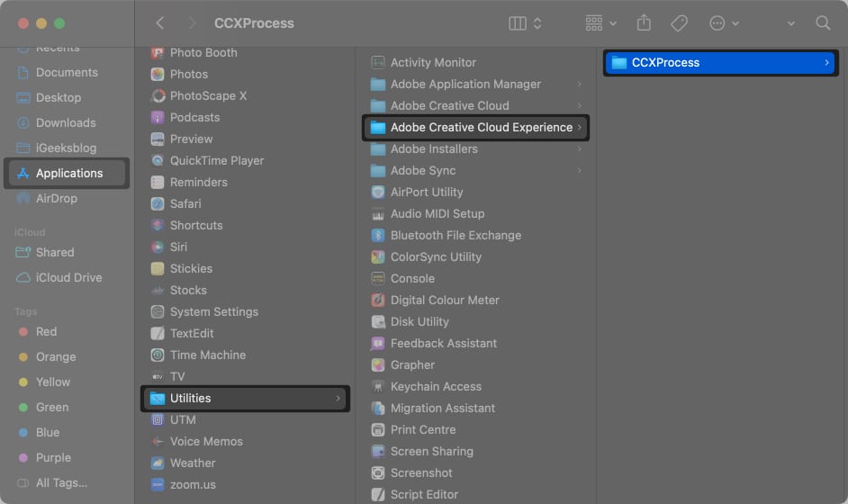Click the Reminders app icon
Viewport: 848px width, 504px height.
[x=158, y=182]
